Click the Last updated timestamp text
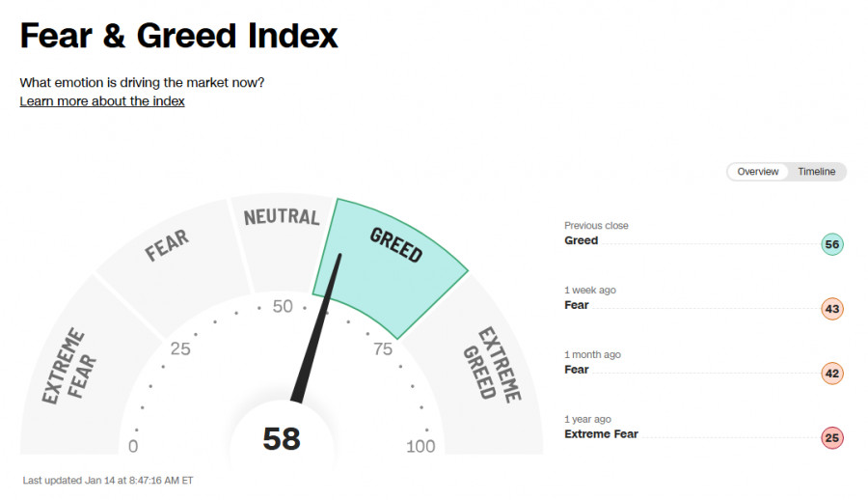868x500 pixels. point(108,480)
